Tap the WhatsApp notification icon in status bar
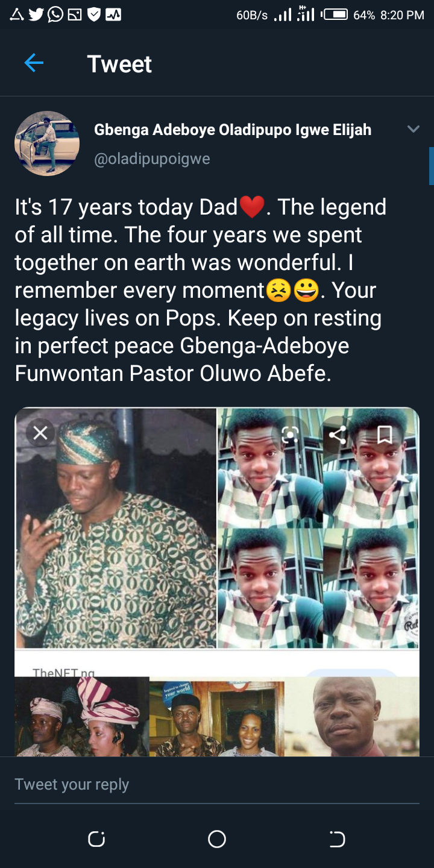 [55, 14]
